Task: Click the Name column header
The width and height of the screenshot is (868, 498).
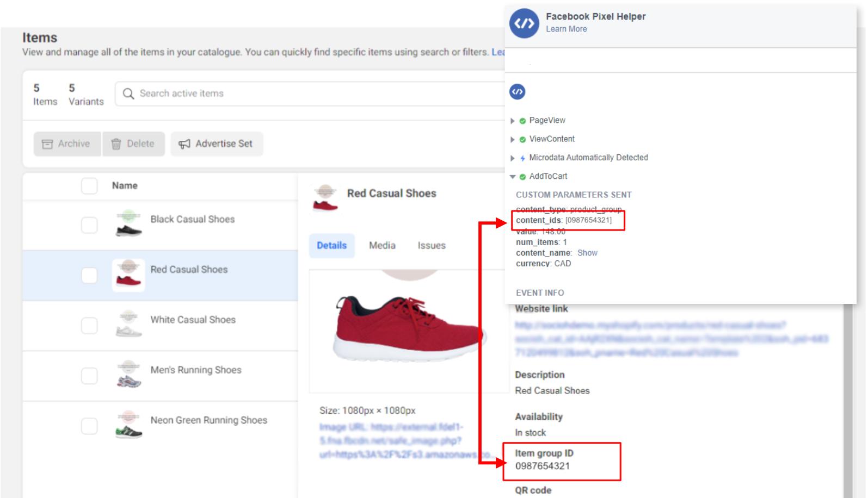Action: click(125, 186)
